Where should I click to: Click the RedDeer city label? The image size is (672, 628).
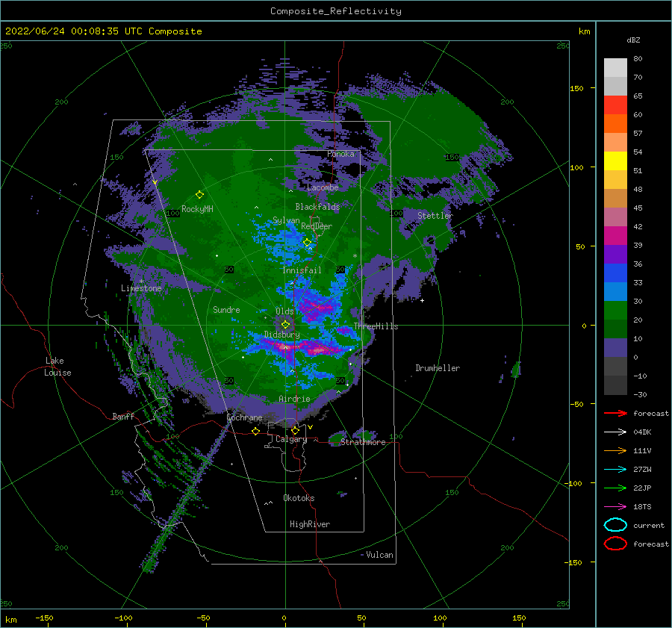(x=317, y=226)
